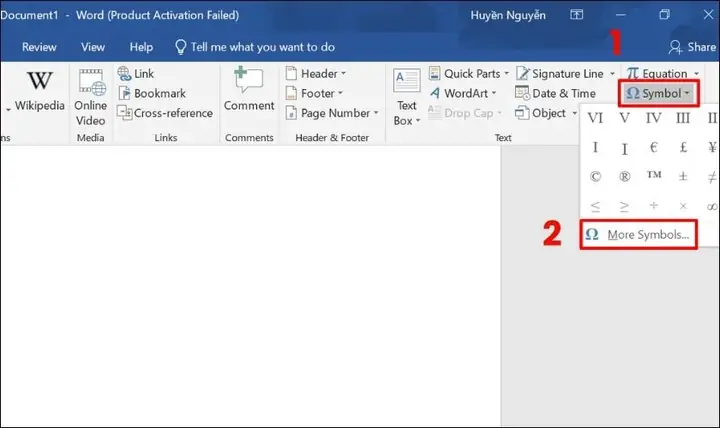
Task: Switch to the Review tab
Action: pos(39,47)
